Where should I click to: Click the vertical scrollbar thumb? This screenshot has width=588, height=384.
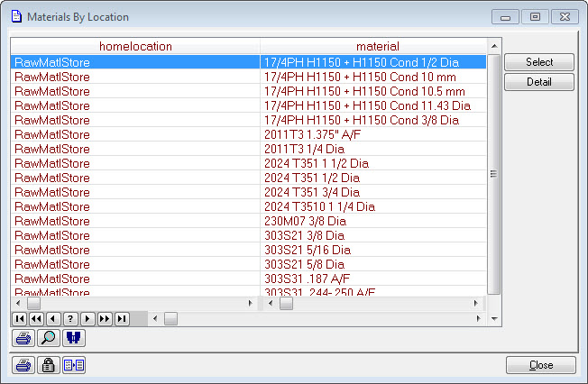point(494,174)
